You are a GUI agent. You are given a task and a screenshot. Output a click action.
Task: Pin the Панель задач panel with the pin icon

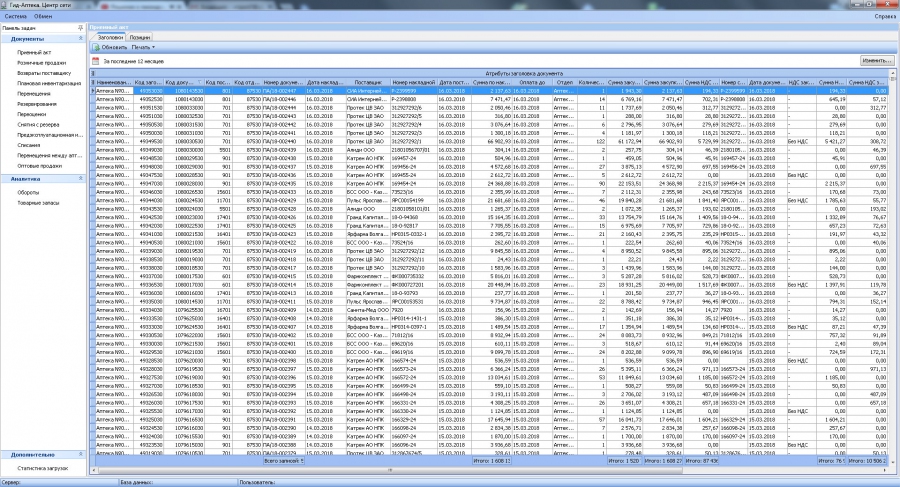click(x=80, y=28)
